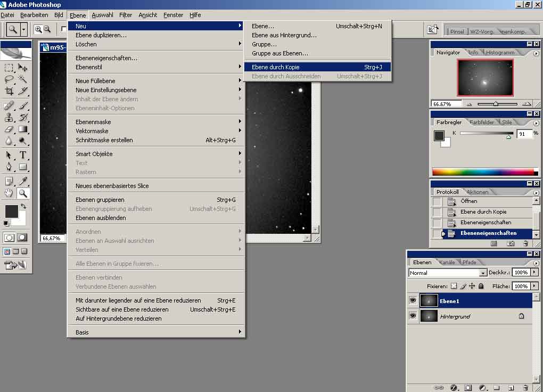This screenshot has height=392, width=543.
Task: Select the Blur tool
Action: point(9,141)
